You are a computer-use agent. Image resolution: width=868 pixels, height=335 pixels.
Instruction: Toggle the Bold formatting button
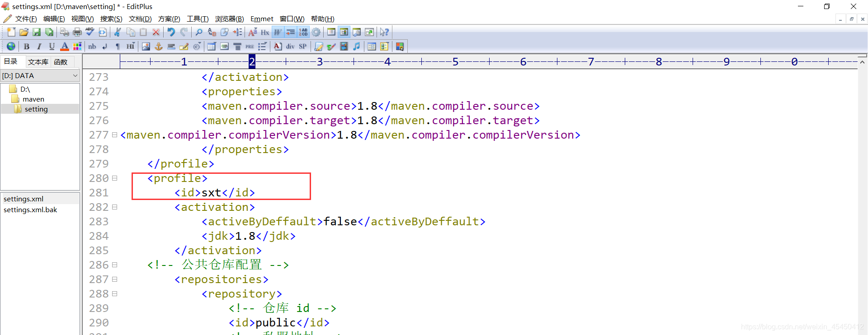coord(27,46)
